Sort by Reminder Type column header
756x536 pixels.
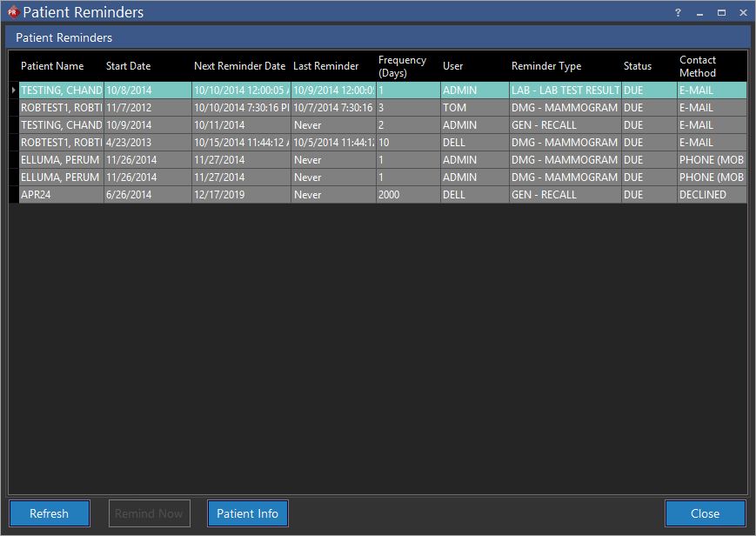pos(545,66)
